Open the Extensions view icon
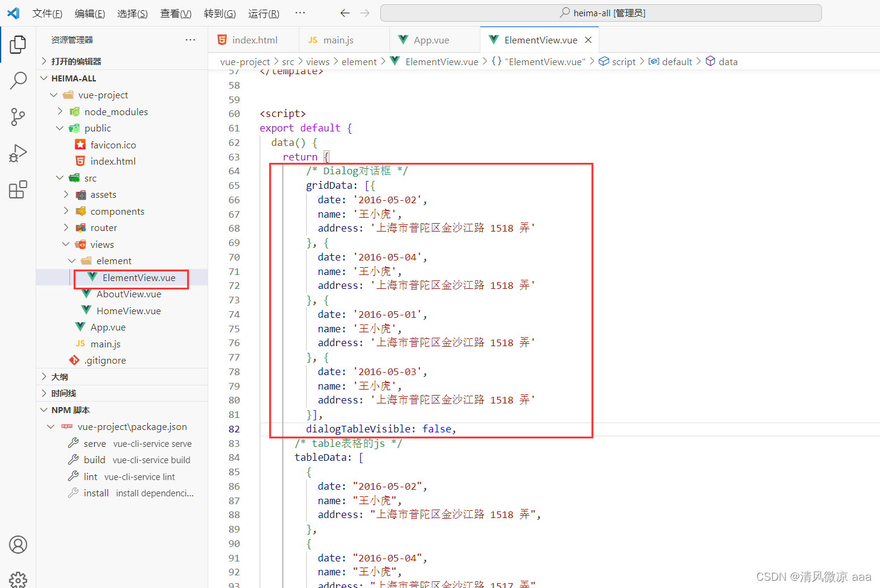This screenshot has width=880, height=588. 18,189
